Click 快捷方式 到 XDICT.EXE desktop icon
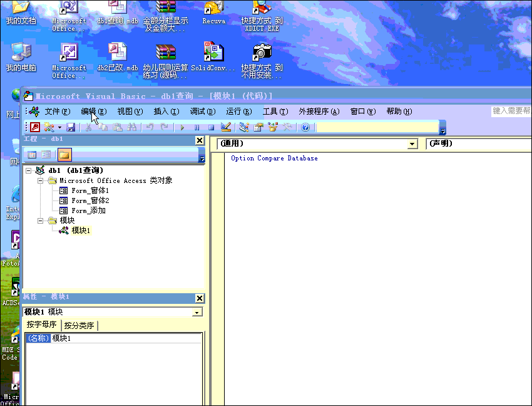 pyautogui.click(x=262, y=16)
